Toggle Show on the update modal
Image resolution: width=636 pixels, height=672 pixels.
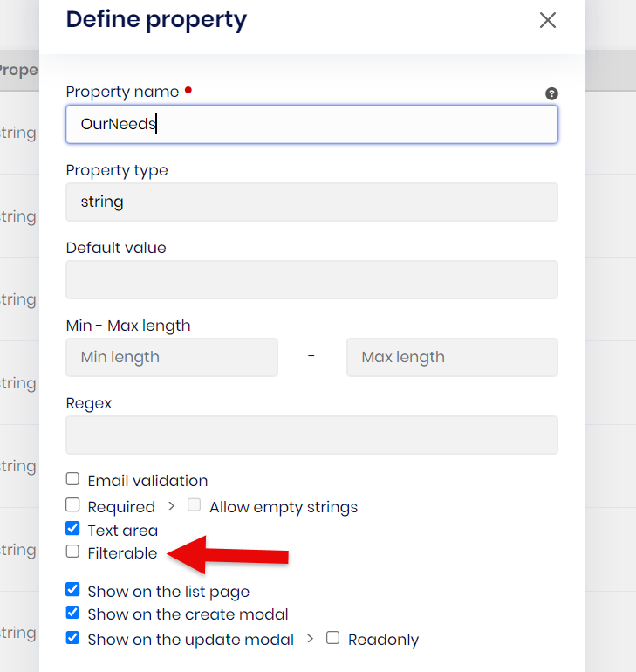point(72,638)
